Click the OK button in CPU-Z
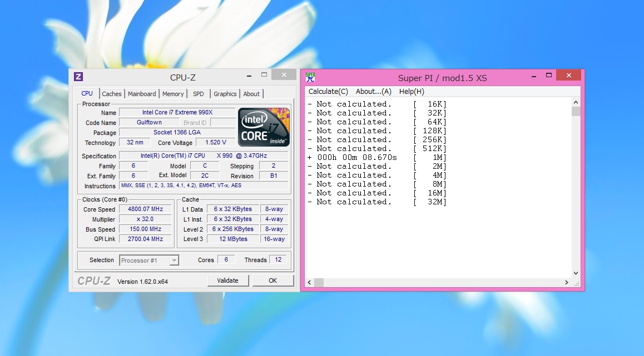This screenshot has height=356, width=644. pos(273,280)
